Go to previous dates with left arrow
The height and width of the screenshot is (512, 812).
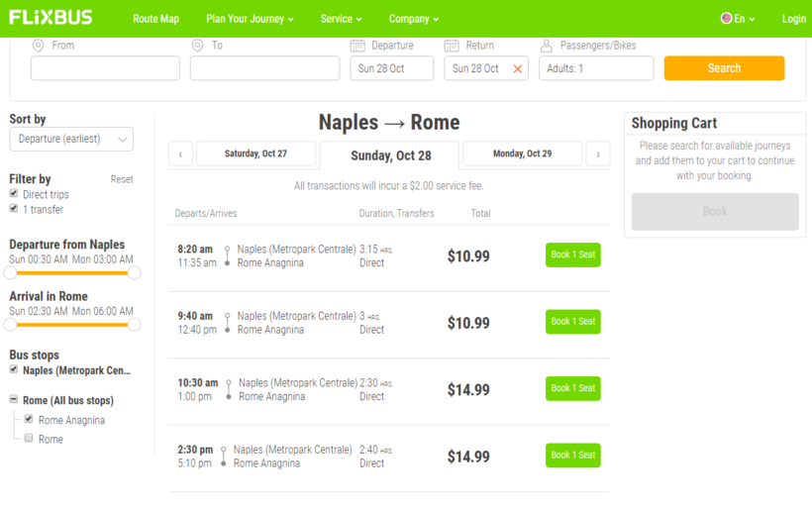point(180,154)
